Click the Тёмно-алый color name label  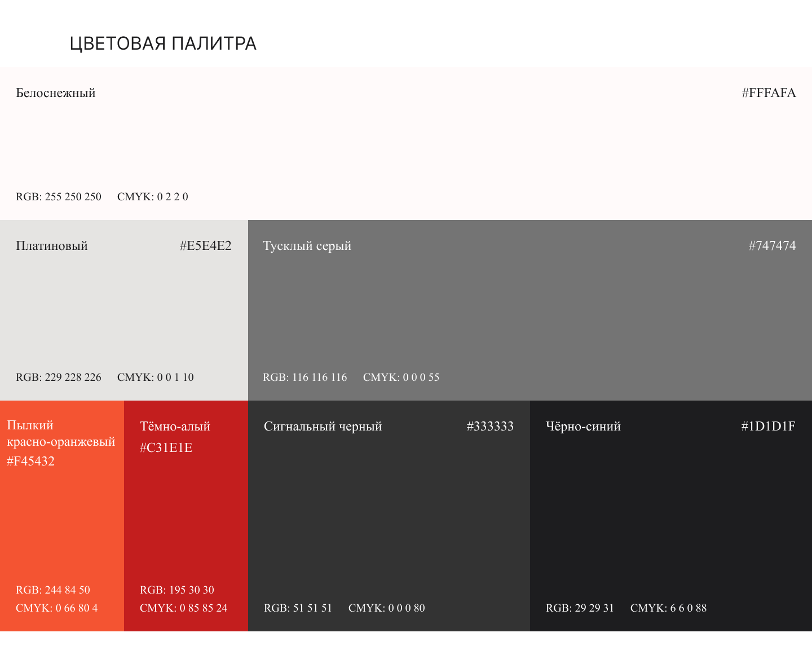[x=175, y=427]
